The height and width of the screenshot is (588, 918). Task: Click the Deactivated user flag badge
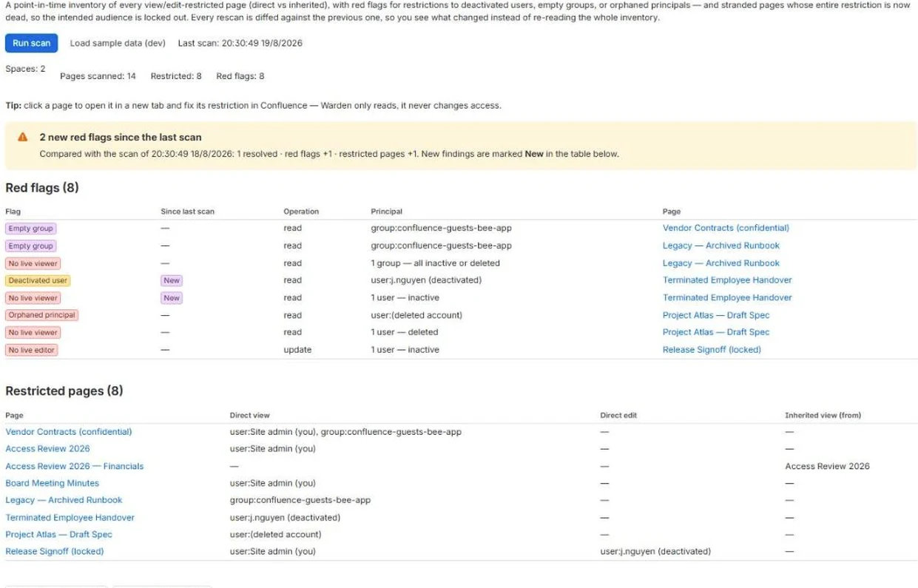38,280
